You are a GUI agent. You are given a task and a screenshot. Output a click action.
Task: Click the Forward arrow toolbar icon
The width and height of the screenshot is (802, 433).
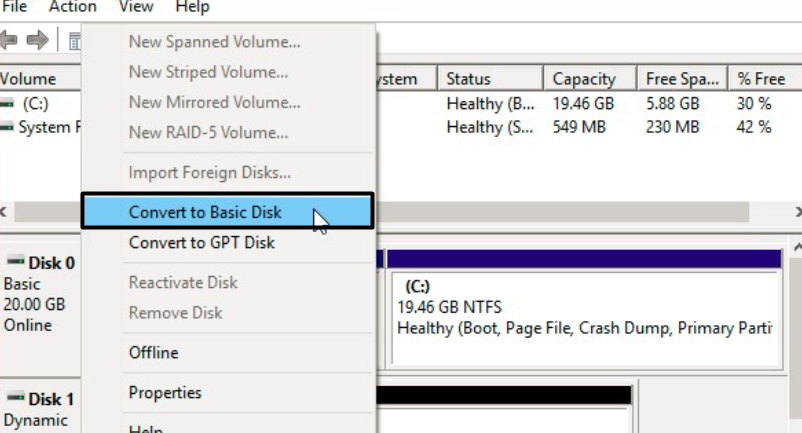(x=38, y=40)
